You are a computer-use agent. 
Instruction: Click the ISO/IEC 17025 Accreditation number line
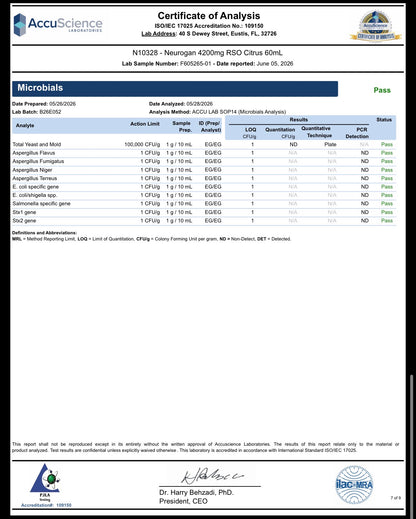click(x=209, y=26)
